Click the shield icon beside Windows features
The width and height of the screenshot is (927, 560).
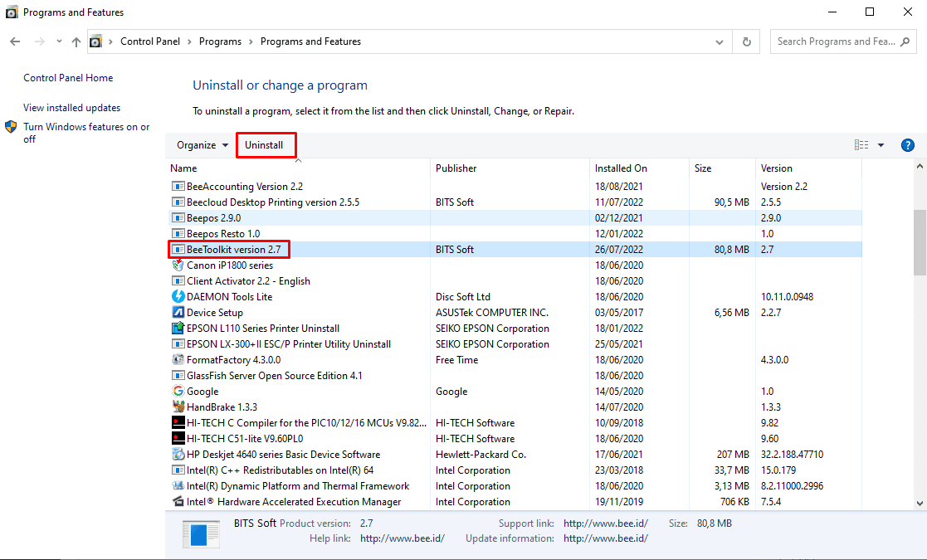pyautogui.click(x=12, y=127)
